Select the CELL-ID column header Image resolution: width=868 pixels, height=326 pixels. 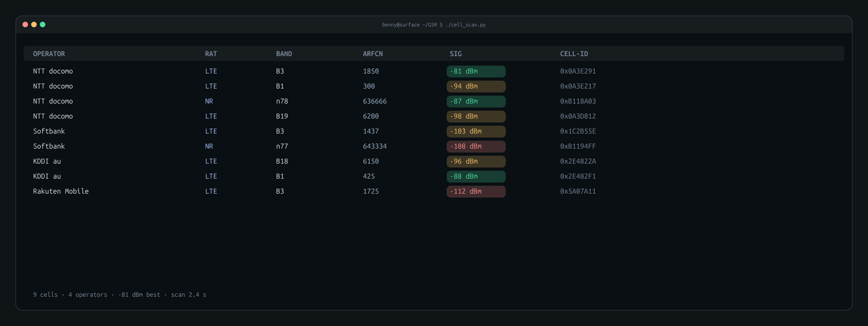(574, 54)
